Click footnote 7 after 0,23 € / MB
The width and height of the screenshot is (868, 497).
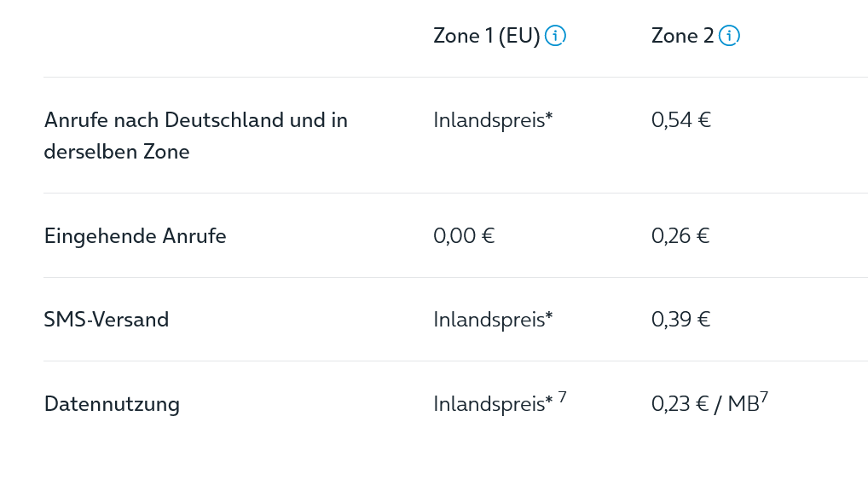point(764,397)
